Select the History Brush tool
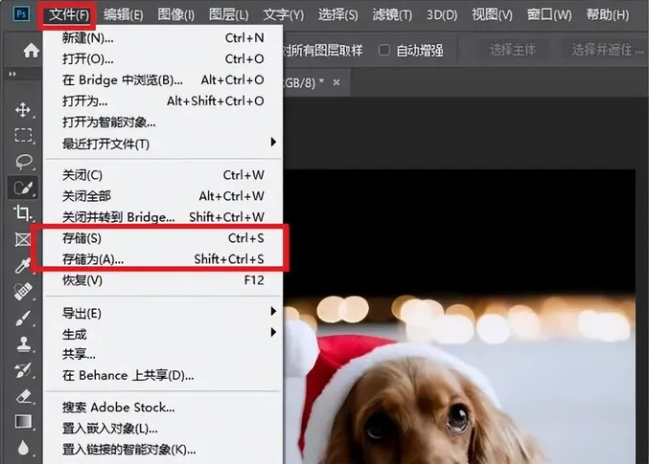 23,370
